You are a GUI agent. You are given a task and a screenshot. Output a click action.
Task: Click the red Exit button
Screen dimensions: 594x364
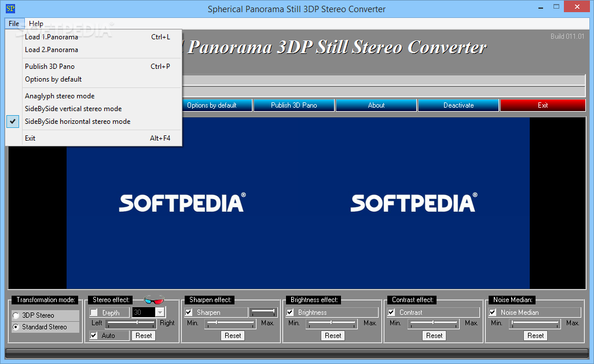543,105
